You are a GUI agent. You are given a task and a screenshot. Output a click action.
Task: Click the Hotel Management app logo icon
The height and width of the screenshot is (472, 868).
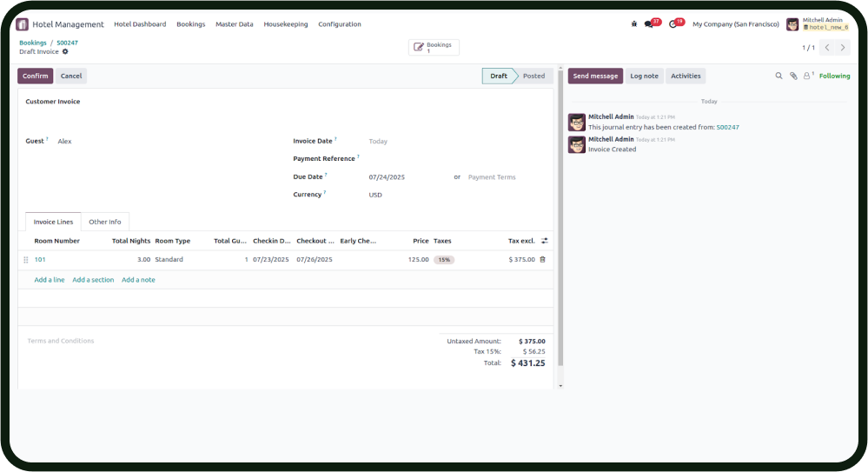point(23,24)
